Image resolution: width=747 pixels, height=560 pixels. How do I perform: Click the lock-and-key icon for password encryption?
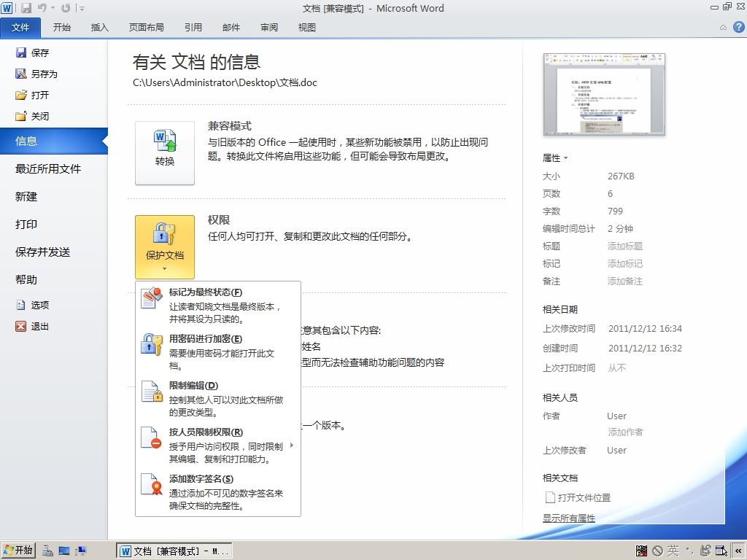point(152,344)
